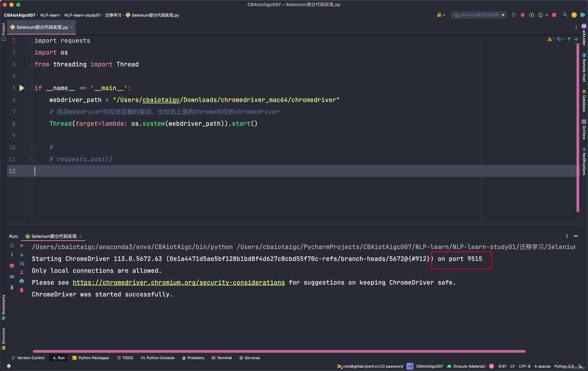
Task: Rerun the Selenium configuration from top toolbar
Action: [x=514, y=15]
